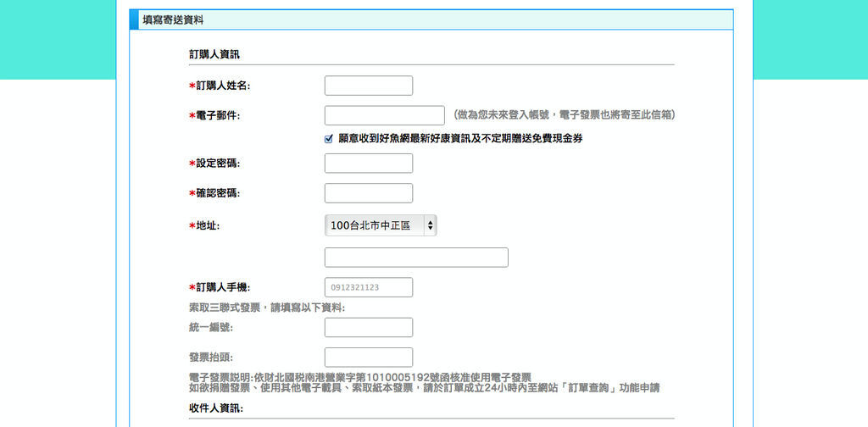Select the 確認密碼 field
Viewport: 868px width, 427px height.
368,193
